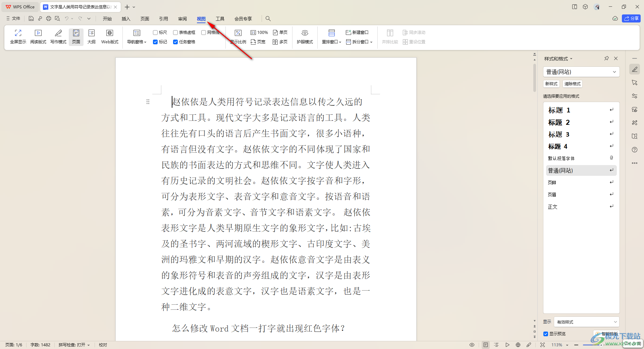Screen dimensions: 644x349
Task: Open the help icon in right sidebar
Action: [634, 150]
